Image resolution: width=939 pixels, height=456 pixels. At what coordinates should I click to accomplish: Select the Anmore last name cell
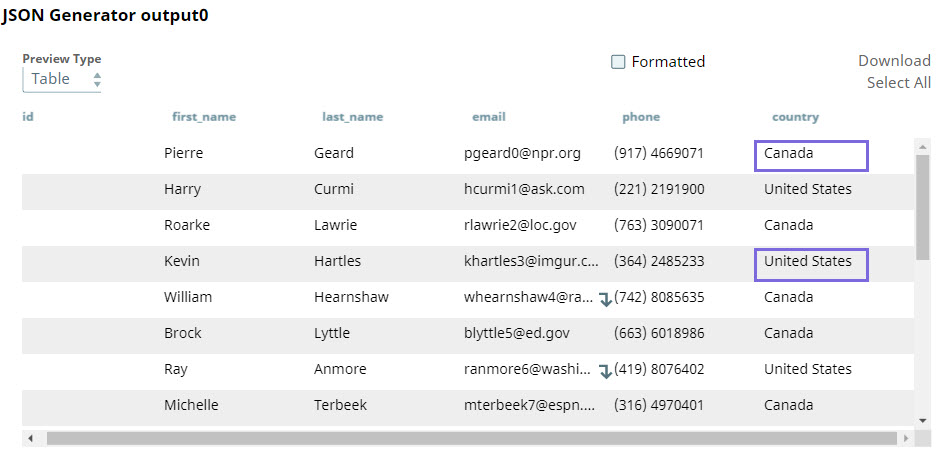point(340,369)
